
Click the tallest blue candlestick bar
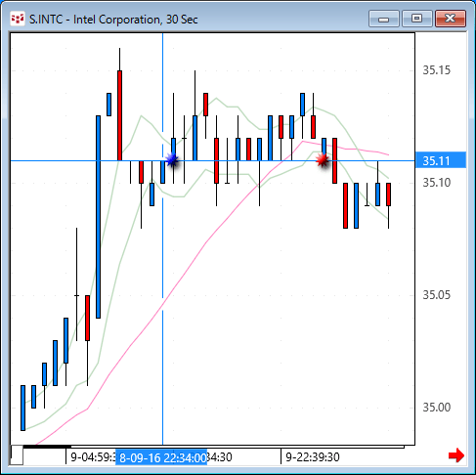pyautogui.click(x=98, y=217)
